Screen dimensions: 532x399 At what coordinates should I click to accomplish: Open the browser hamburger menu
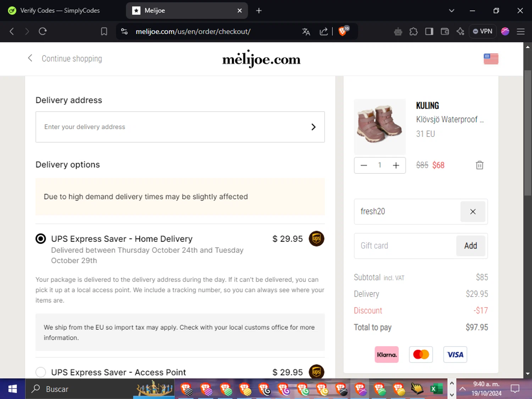click(521, 32)
